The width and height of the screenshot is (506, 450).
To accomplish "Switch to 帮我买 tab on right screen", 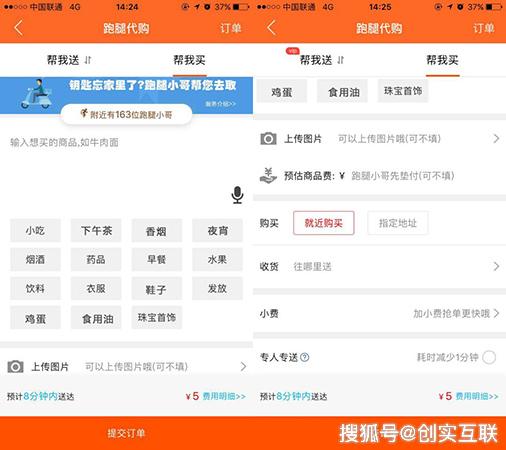I will click(x=442, y=60).
